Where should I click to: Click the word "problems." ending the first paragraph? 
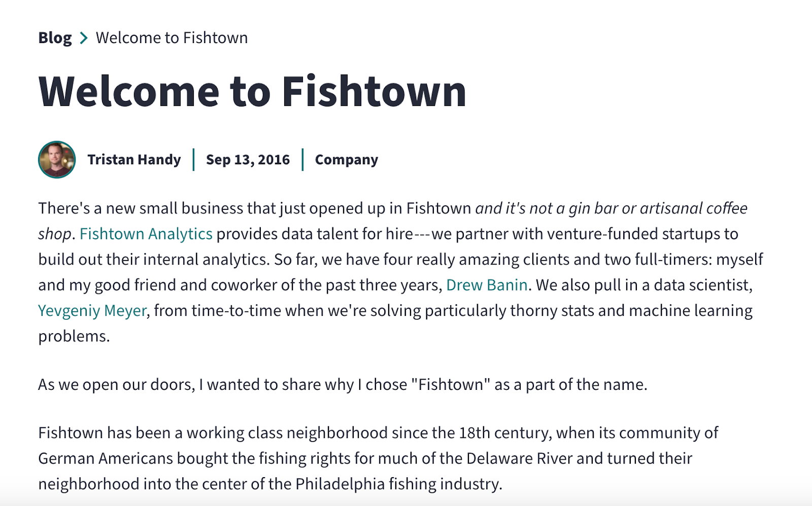click(x=74, y=336)
